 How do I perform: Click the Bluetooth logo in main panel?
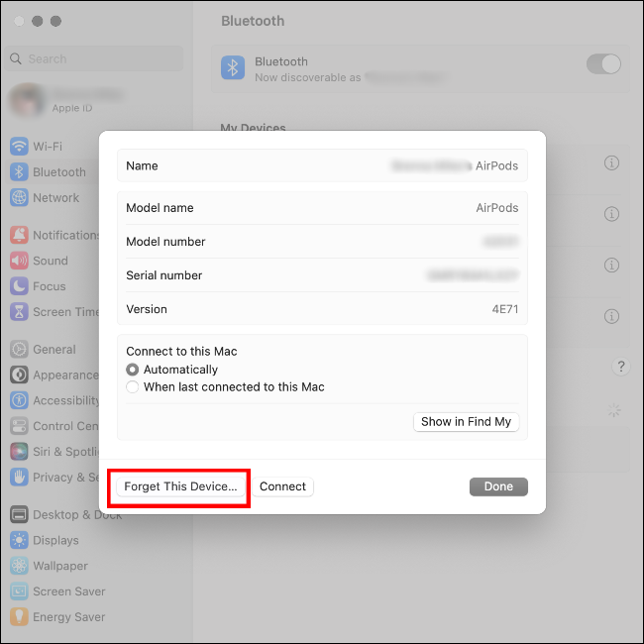click(x=233, y=67)
